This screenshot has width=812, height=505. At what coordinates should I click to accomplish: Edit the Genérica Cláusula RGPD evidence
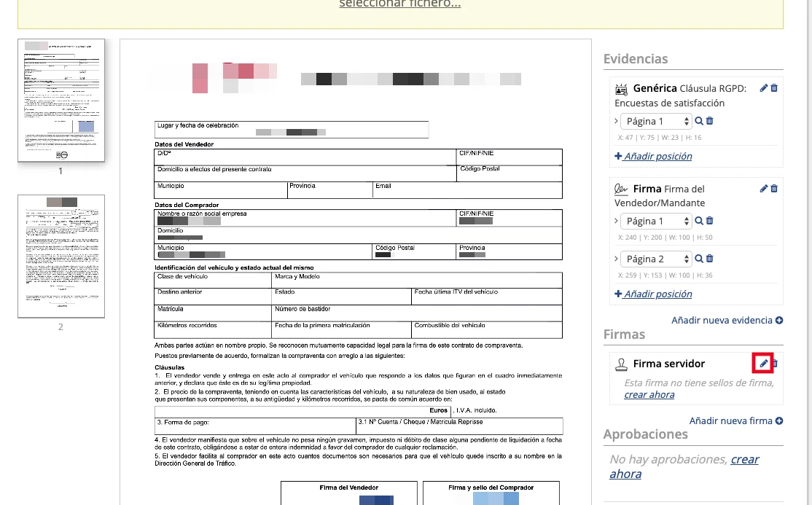coord(763,88)
